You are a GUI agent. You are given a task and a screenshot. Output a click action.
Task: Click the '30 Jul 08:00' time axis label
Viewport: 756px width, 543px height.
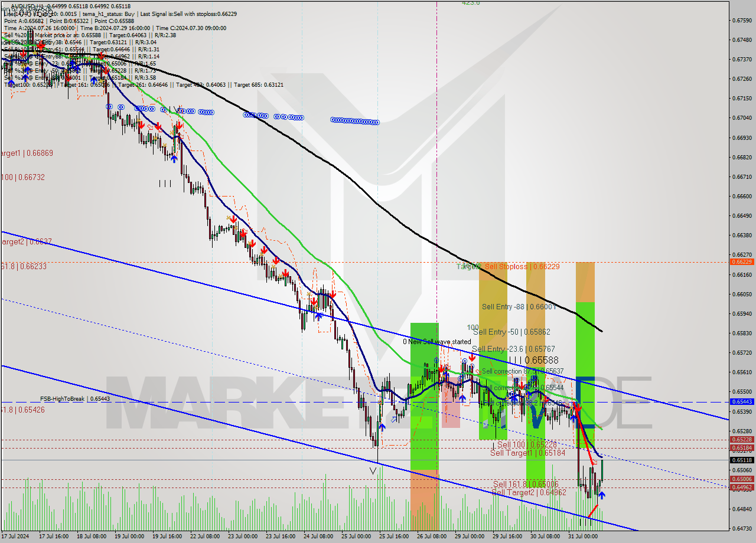click(544, 537)
